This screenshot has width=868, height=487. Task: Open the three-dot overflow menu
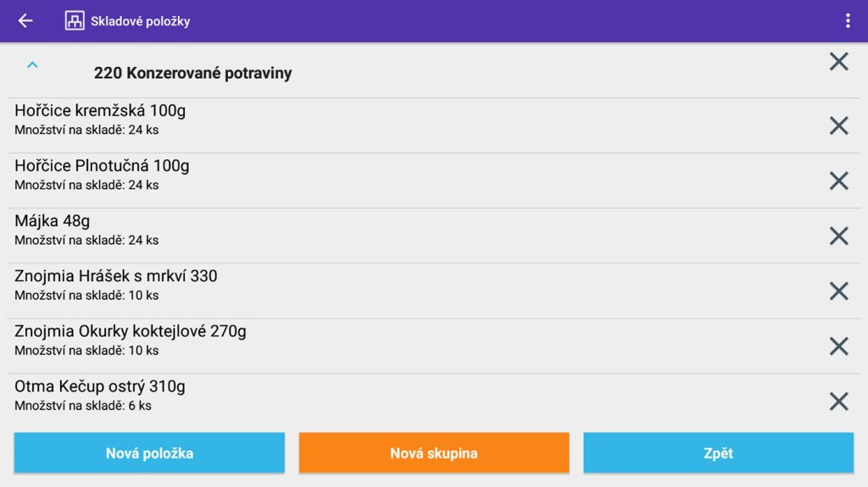(847, 21)
